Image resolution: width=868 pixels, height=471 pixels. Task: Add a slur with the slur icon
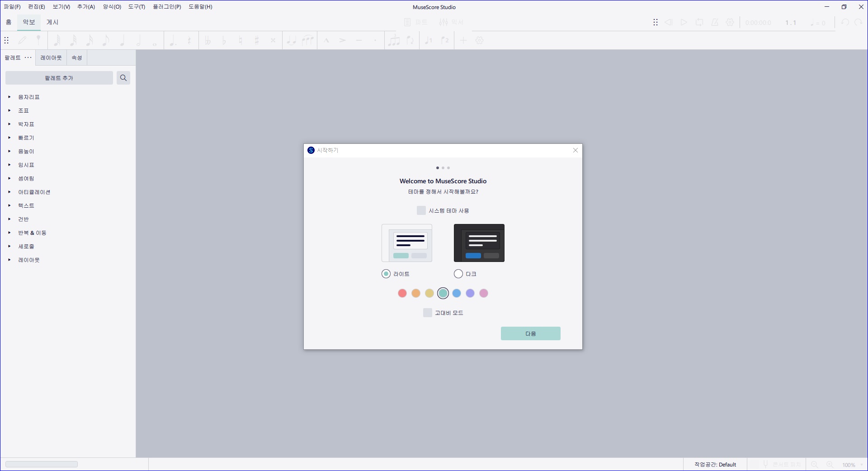pyautogui.click(x=307, y=40)
